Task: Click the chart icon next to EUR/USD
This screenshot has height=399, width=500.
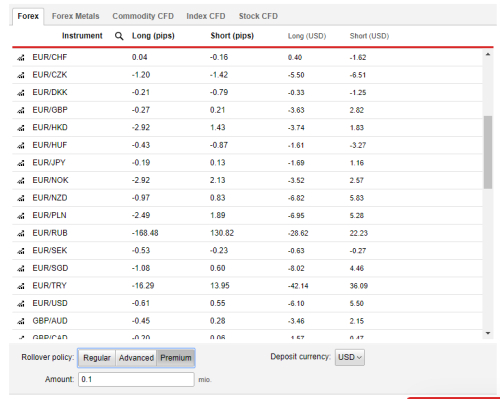Action: (x=21, y=304)
